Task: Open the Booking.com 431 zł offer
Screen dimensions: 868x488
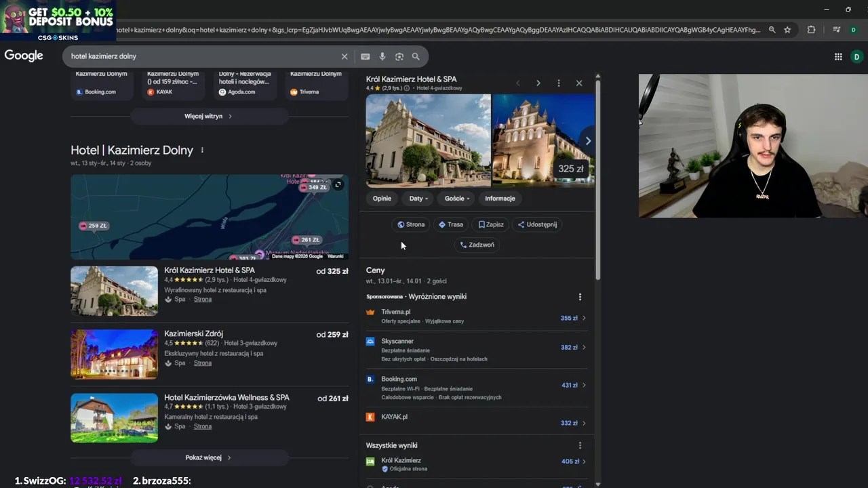Action: (x=477, y=387)
